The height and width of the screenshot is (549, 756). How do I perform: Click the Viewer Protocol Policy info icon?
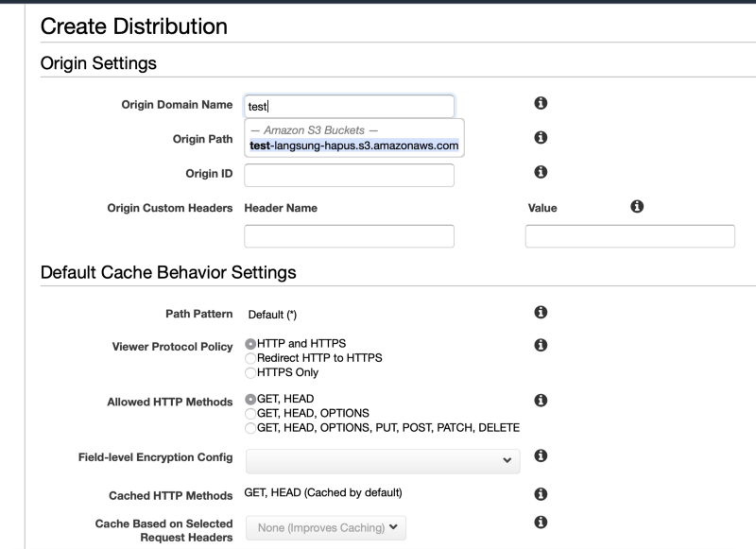[x=541, y=345]
